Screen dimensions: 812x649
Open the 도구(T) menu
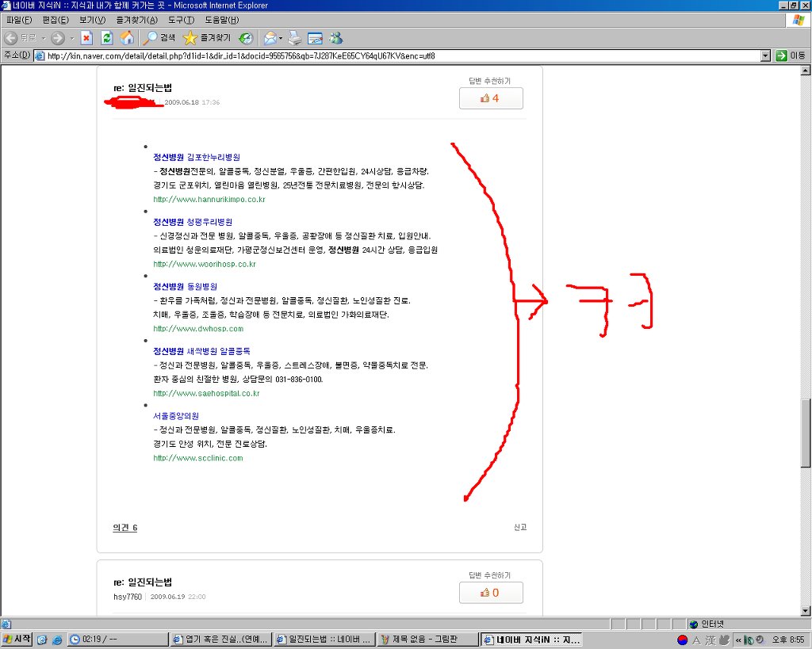pyautogui.click(x=182, y=20)
